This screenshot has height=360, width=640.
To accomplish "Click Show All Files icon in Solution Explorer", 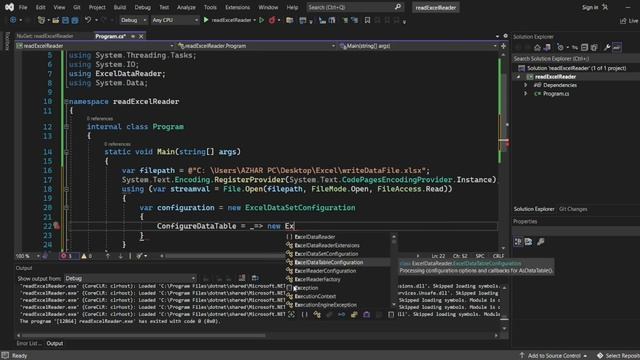I will (x=594, y=48).
